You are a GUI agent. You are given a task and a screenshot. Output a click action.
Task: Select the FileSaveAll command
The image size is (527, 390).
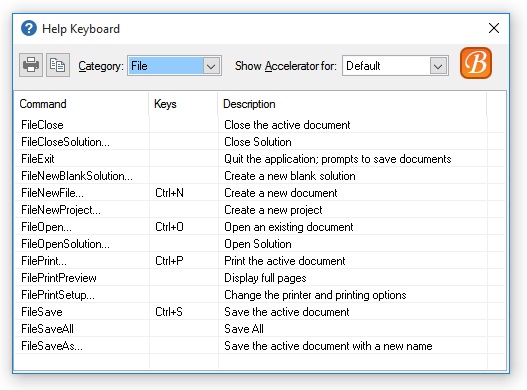[47, 329]
